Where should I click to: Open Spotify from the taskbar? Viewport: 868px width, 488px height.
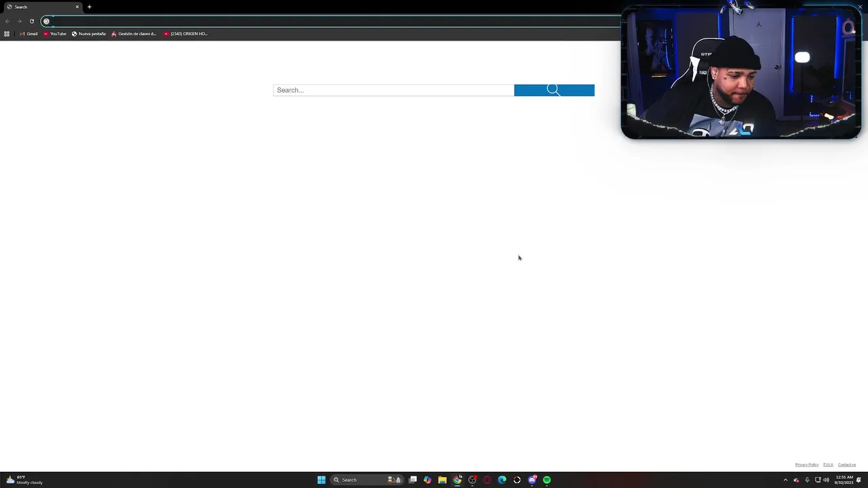tap(547, 480)
